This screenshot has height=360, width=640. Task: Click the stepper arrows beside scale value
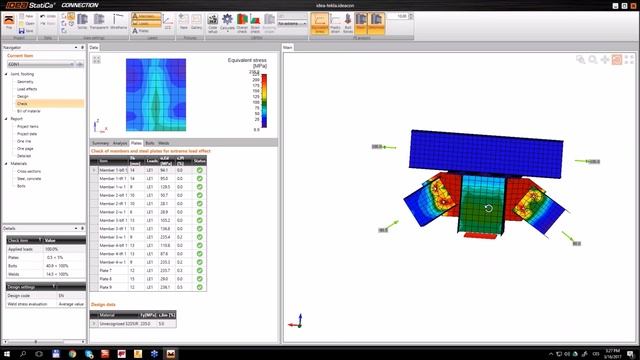click(411, 16)
